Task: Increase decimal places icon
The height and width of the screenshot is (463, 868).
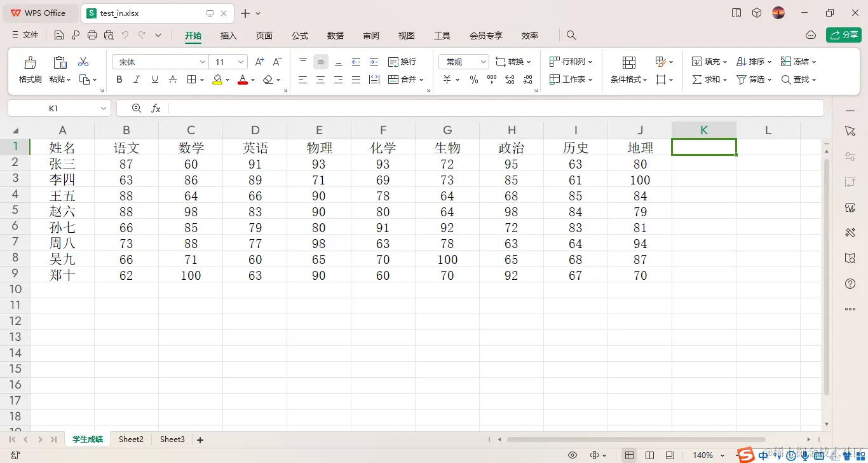Action: point(509,79)
